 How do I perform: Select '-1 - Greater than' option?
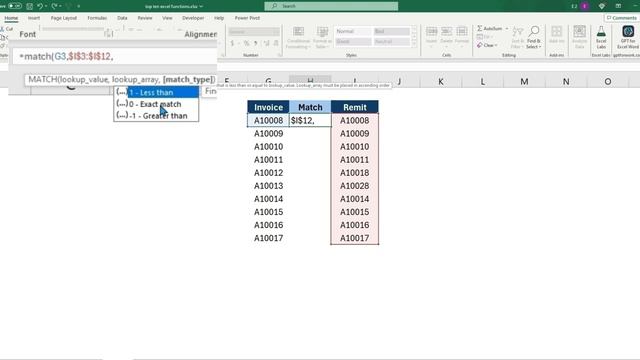(x=157, y=116)
